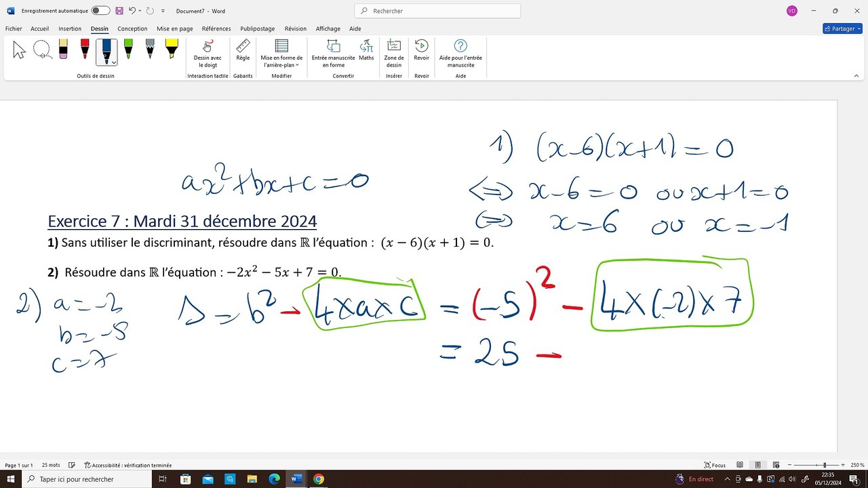
Task: Switch to the Affichage tab
Action: 328,28
